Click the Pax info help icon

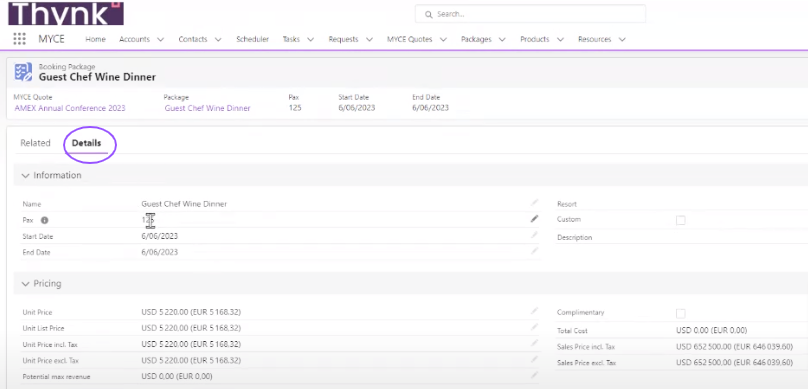(x=44, y=220)
